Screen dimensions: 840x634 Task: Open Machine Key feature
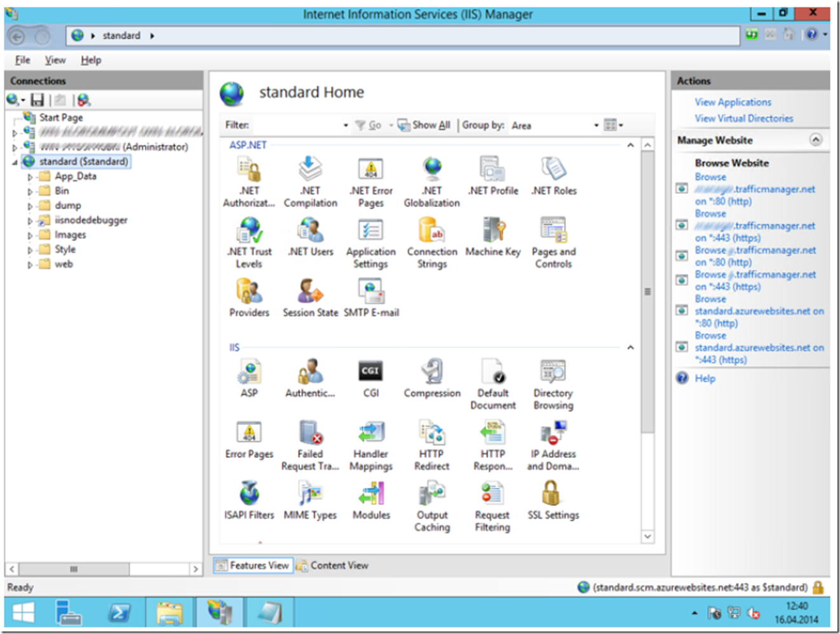pyautogui.click(x=493, y=238)
